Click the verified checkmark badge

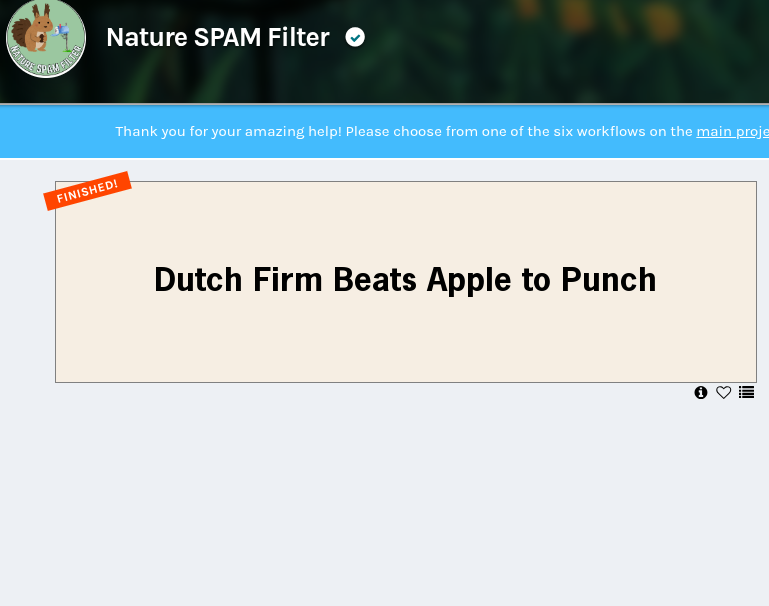pos(355,37)
